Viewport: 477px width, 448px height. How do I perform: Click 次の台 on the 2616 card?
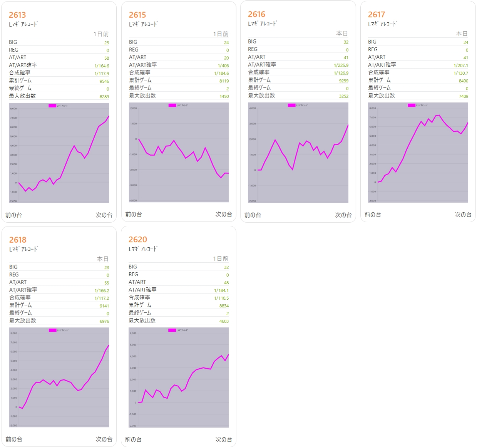point(343,215)
